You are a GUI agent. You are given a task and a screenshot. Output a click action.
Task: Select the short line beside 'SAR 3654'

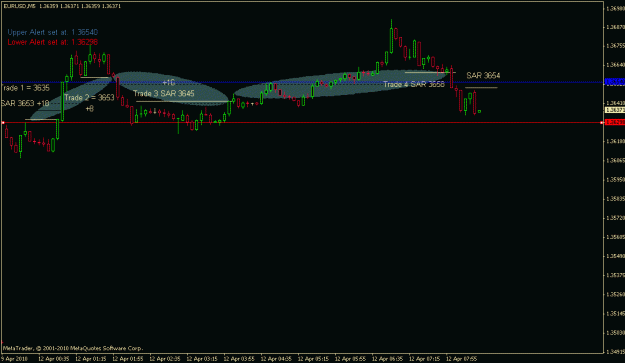coord(481,87)
